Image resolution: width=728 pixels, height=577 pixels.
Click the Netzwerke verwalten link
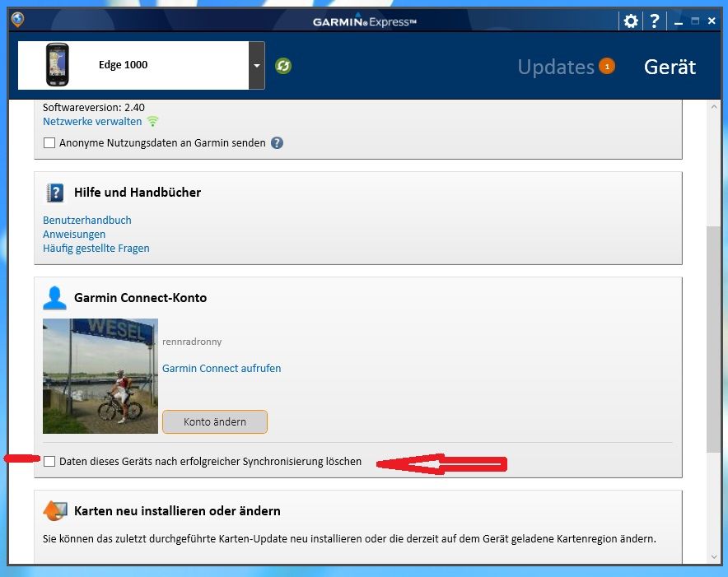pyautogui.click(x=92, y=122)
